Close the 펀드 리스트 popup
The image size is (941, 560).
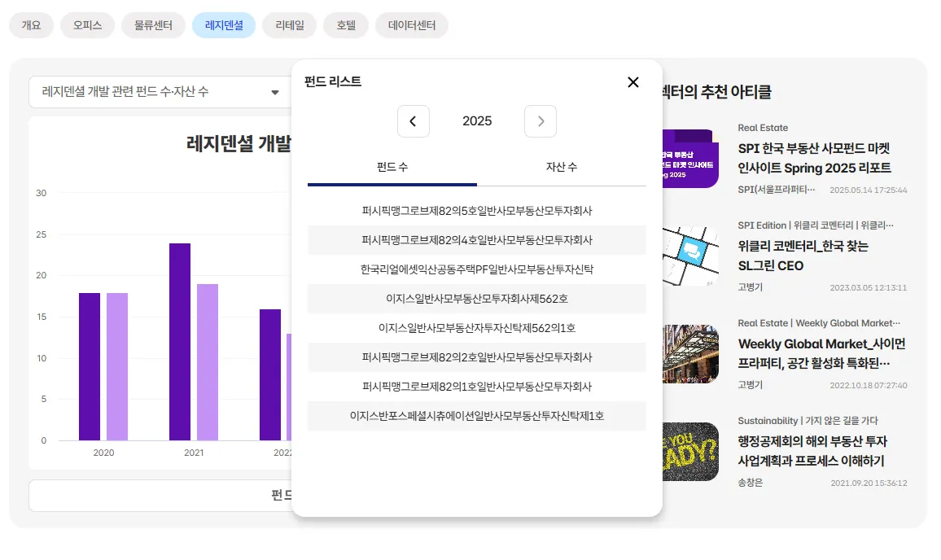click(x=632, y=82)
